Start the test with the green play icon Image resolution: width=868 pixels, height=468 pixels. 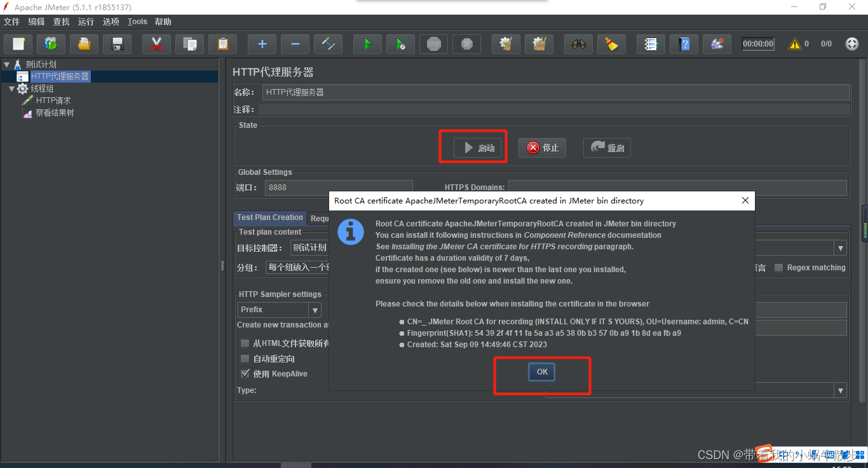(x=367, y=44)
